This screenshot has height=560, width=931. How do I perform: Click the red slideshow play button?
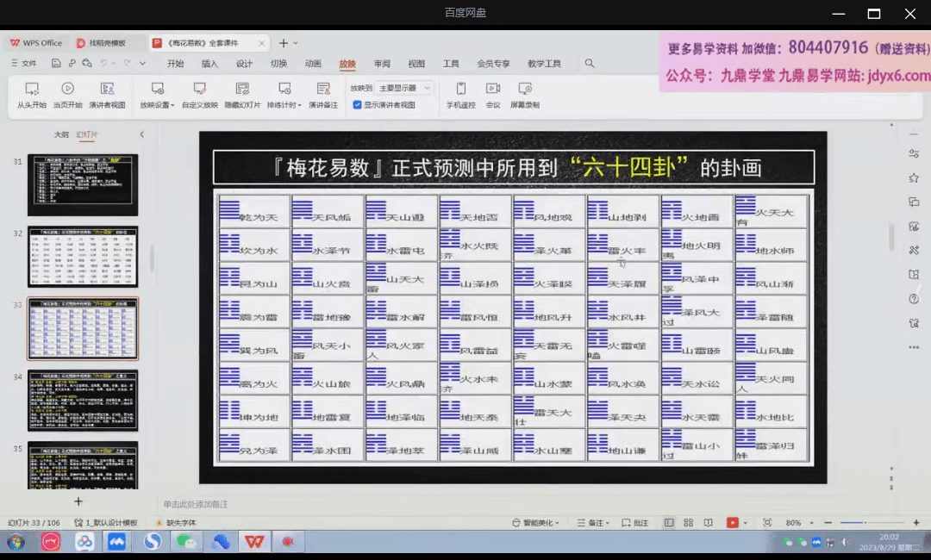(732, 523)
